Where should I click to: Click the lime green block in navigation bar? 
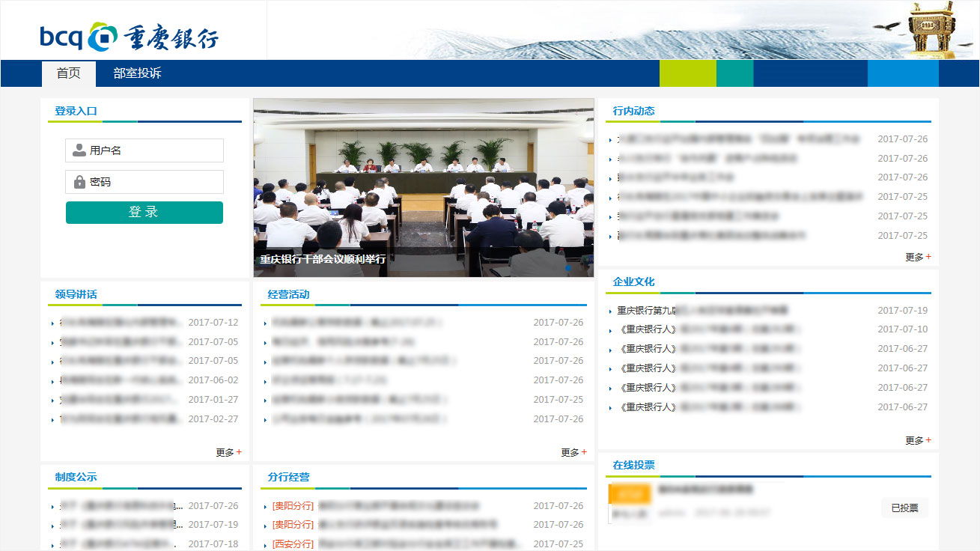pyautogui.click(x=687, y=73)
